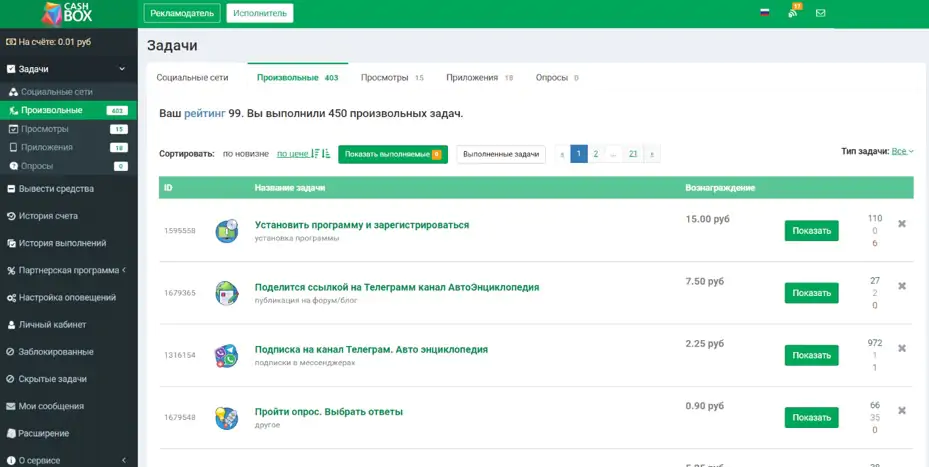929x467 pixels.
Task: Select Социальные сети in sidebar submenu
Action: pyautogui.click(x=69, y=92)
